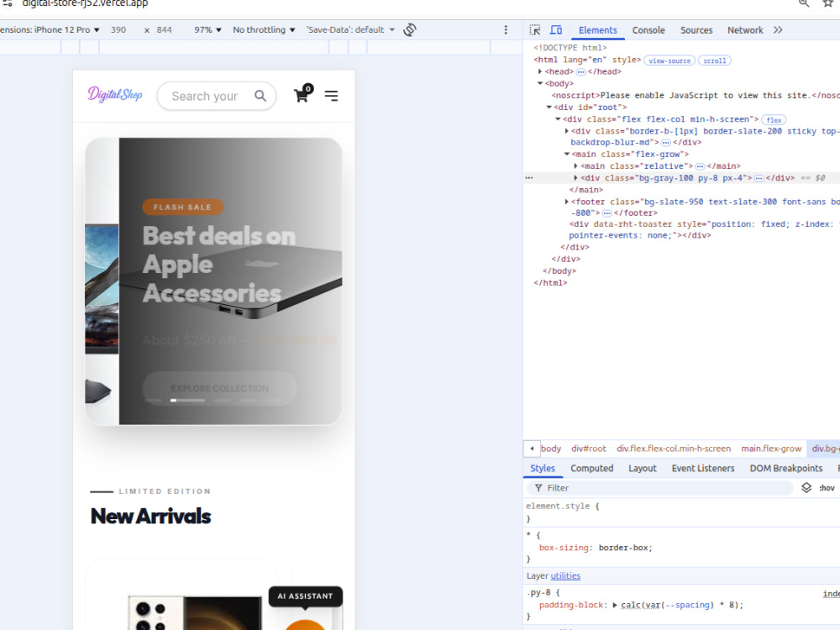This screenshot has width=840, height=630.
Task: Switch to the Network tab
Action: tap(744, 30)
